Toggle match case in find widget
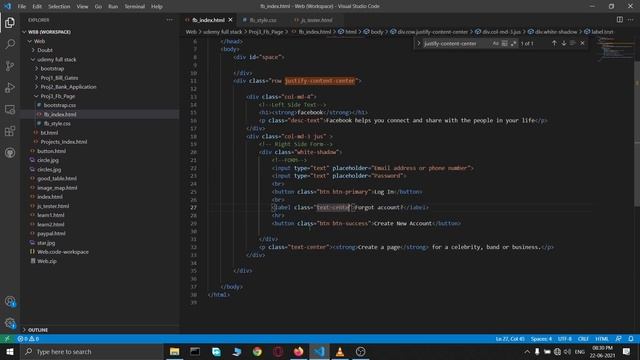The height and width of the screenshot is (360, 640). click(x=496, y=43)
